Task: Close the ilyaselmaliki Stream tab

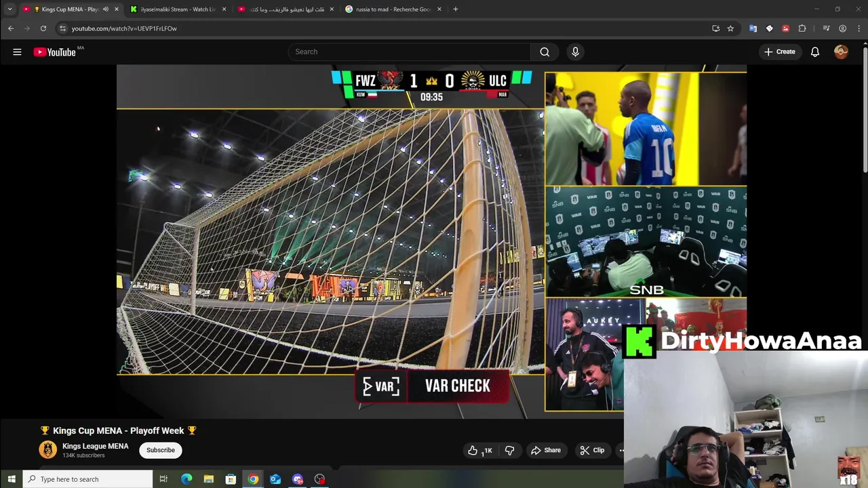Action: point(224,9)
